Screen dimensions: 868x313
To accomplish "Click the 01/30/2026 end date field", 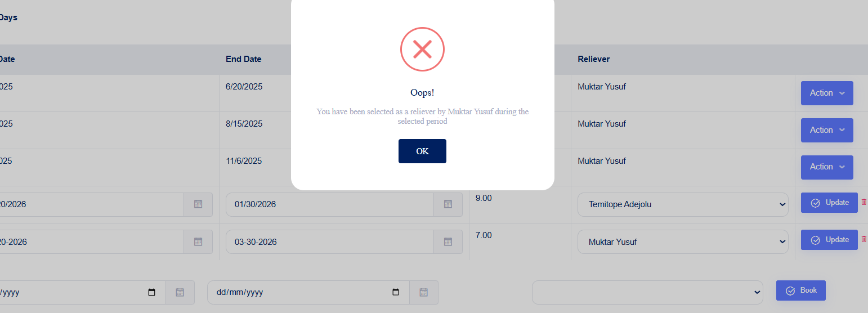I will pyautogui.click(x=329, y=204).
